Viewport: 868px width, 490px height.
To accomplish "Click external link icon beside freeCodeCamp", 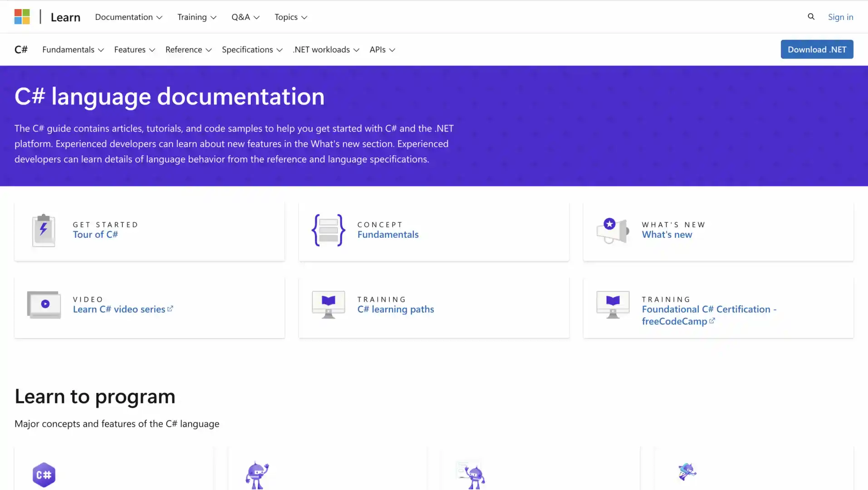I will (712, 321).
